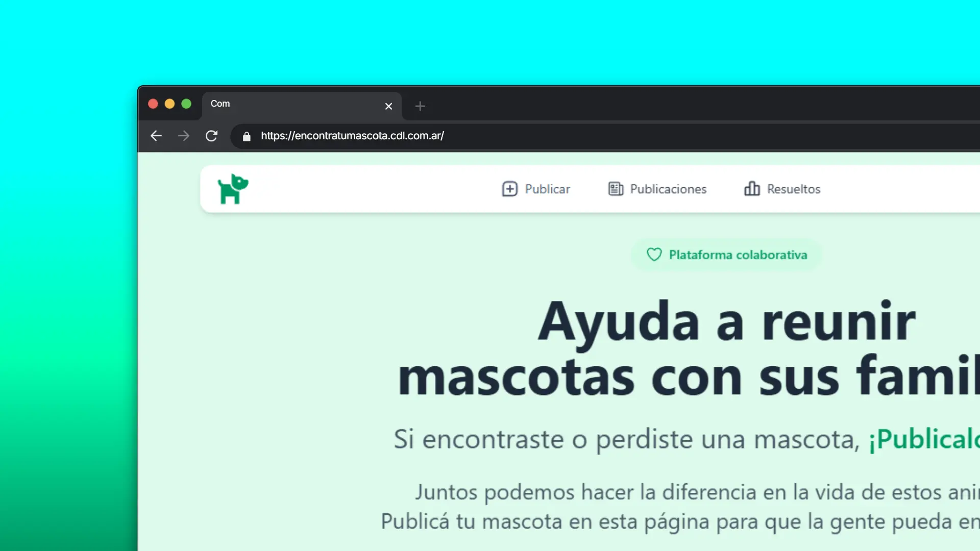This screenshot has height=551, width=980.
Task: Click the padlock site security icon
Action: click(247, 136)
